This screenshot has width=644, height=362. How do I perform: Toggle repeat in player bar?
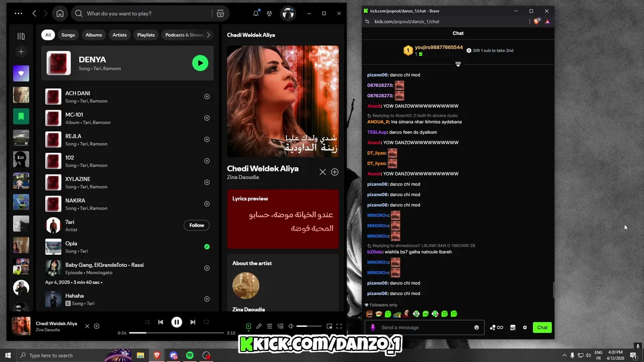[x=206, y=322]
